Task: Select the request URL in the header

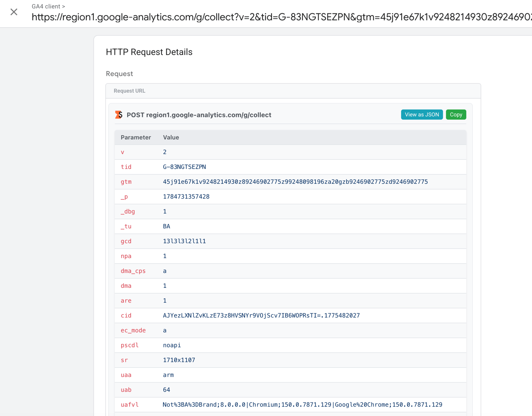Action: tap(282, 17)
